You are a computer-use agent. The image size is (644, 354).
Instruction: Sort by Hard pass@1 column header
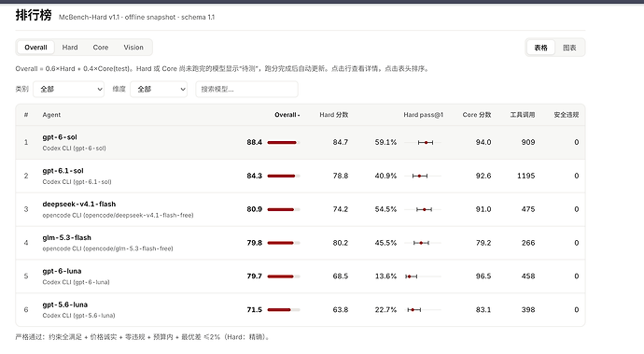click(423, 115)
